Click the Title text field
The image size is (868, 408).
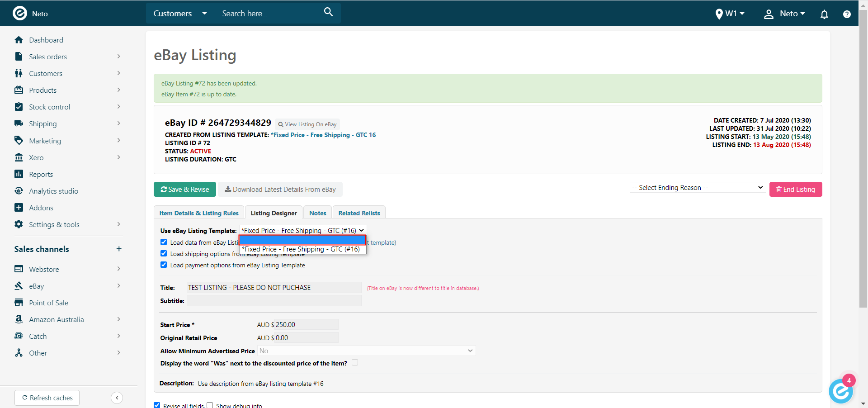click(274, 288)
